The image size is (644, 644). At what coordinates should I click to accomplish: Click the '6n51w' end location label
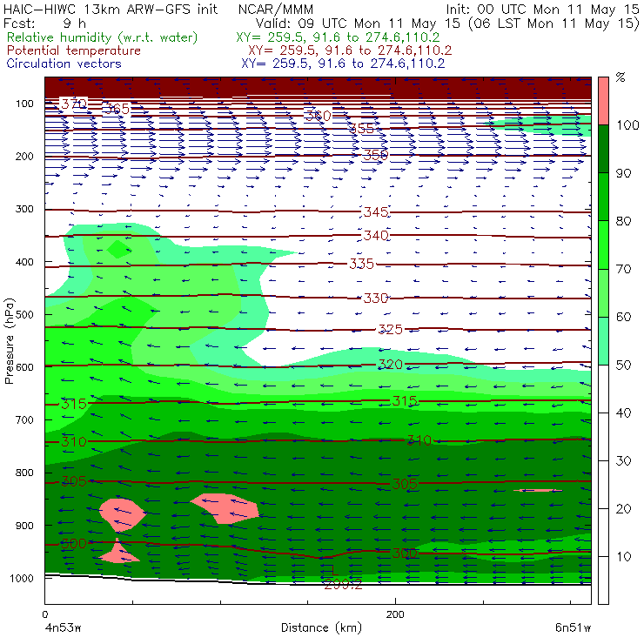point(573,627)
